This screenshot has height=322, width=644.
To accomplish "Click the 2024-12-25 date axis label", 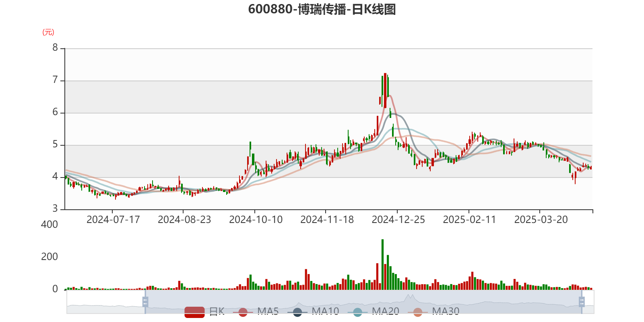I will click(398, 220).
